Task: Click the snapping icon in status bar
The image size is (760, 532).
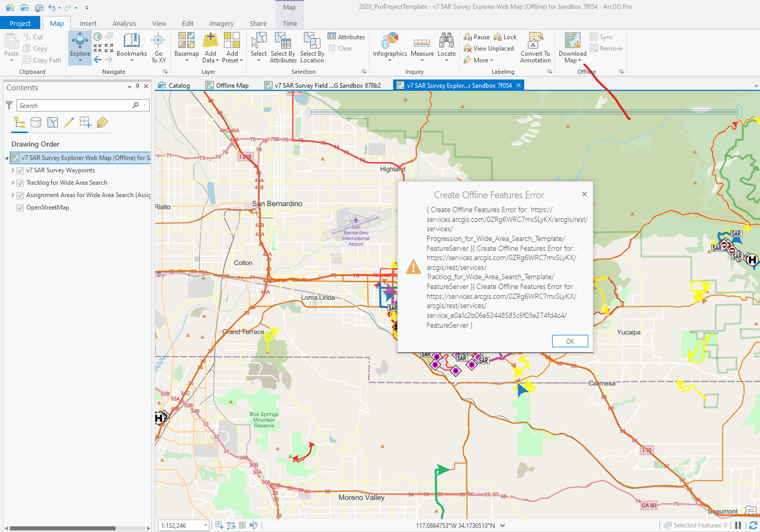Action: (x=220, y=525)
